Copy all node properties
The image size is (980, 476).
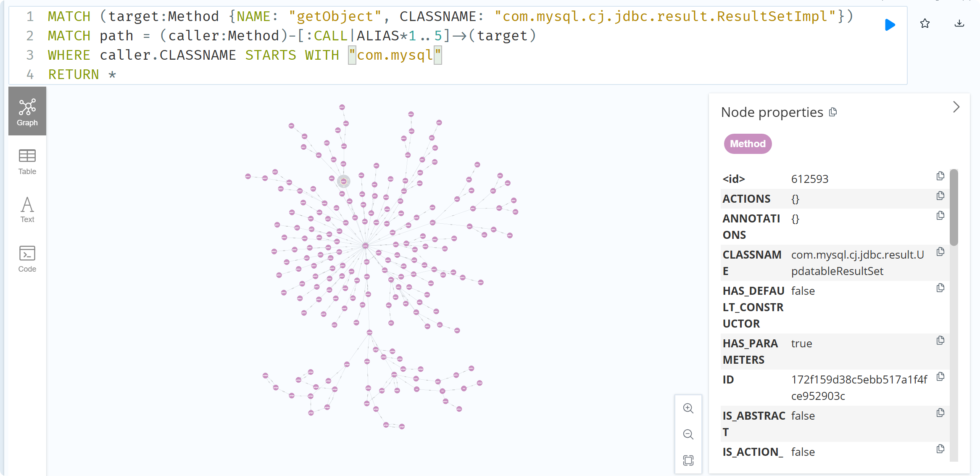[833, 112]
